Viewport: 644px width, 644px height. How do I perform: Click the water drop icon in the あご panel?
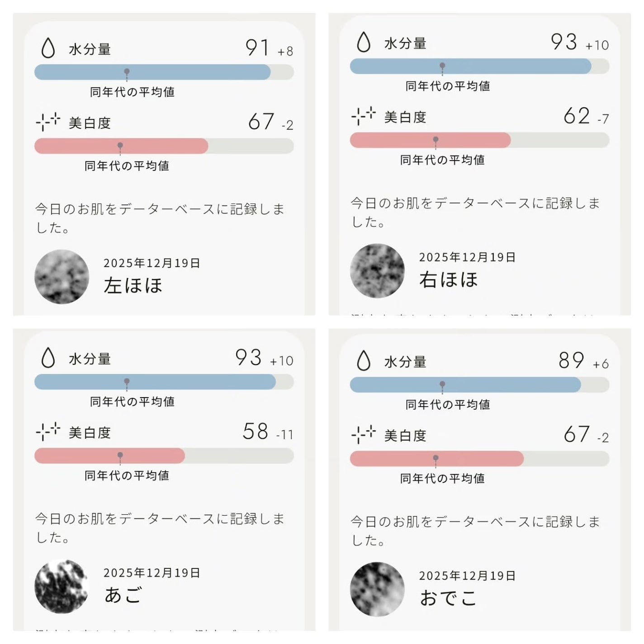(48, 358)
